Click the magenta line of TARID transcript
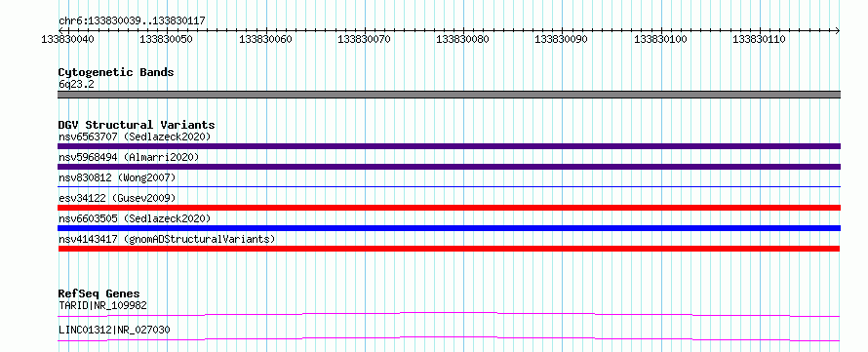Viewport: 868px width, 352px height. [449, 314]
